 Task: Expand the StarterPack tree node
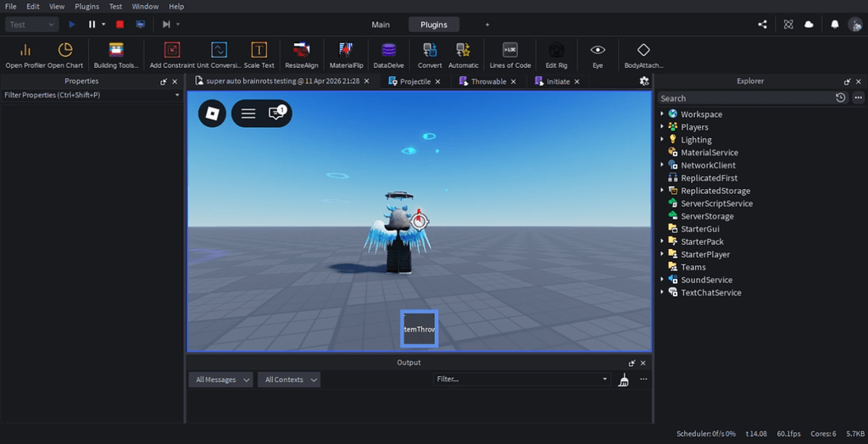[x=661, y=241]
